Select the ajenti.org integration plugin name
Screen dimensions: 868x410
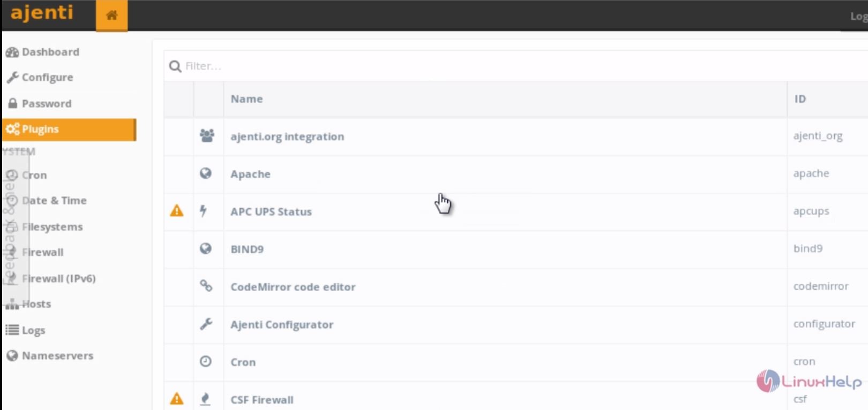click(287, 136)
